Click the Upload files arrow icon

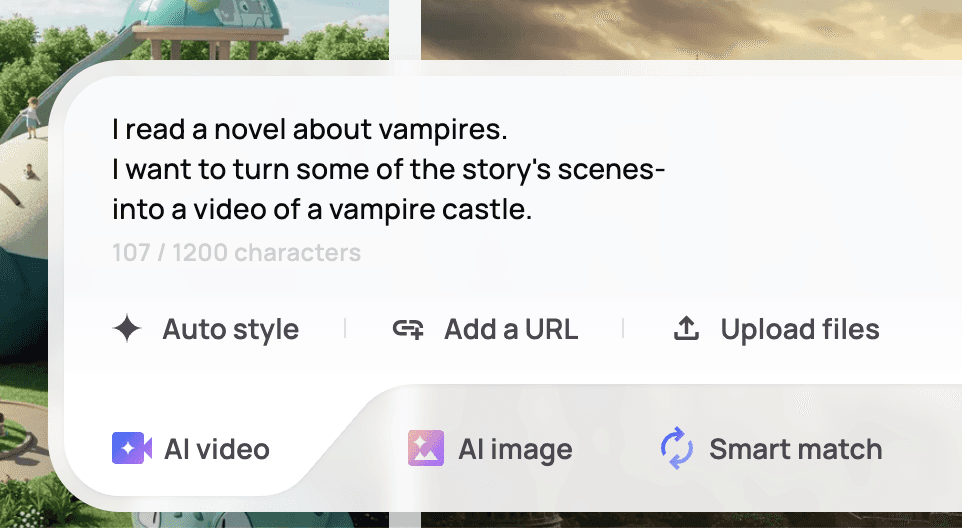pos(687,329)
